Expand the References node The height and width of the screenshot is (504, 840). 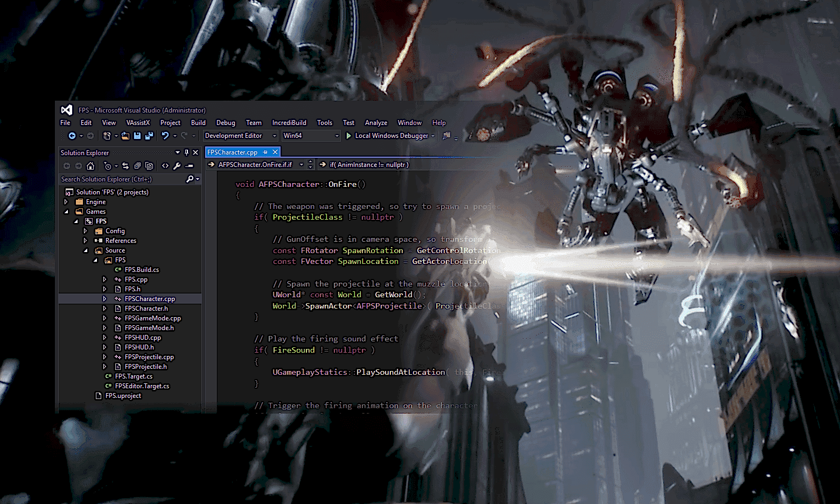click(85, 241)
